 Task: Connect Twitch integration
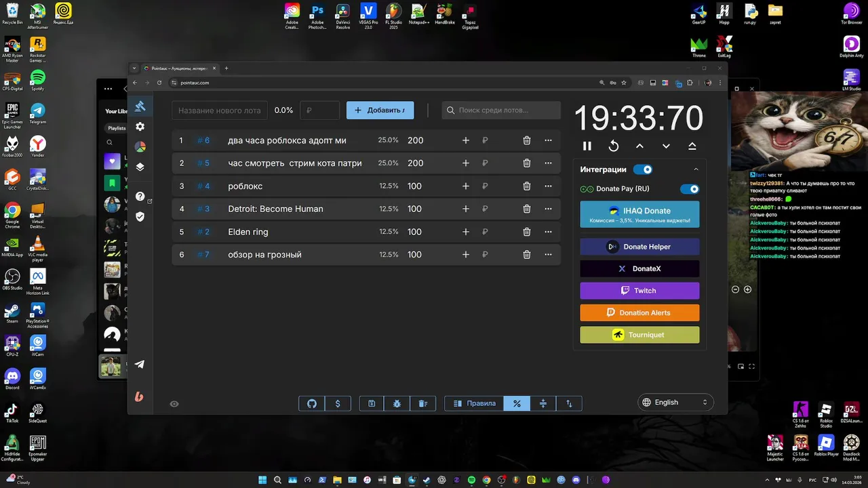(639, 291)
